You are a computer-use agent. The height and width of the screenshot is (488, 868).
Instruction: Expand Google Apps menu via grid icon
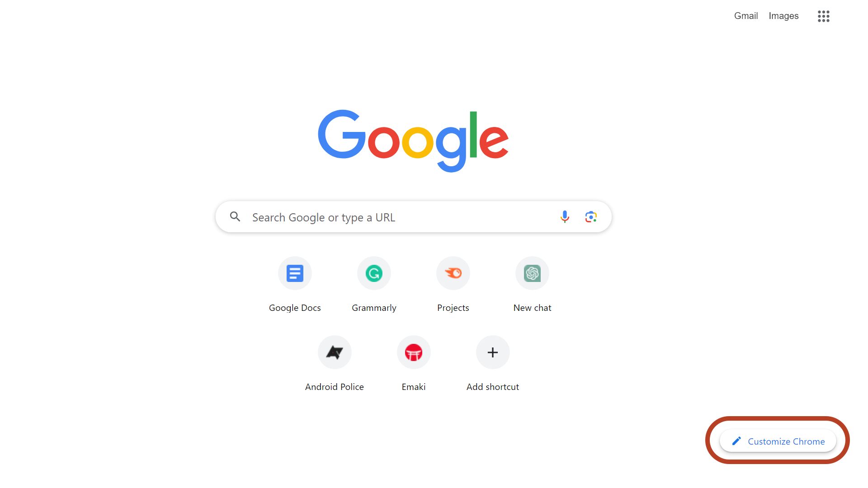824,16
